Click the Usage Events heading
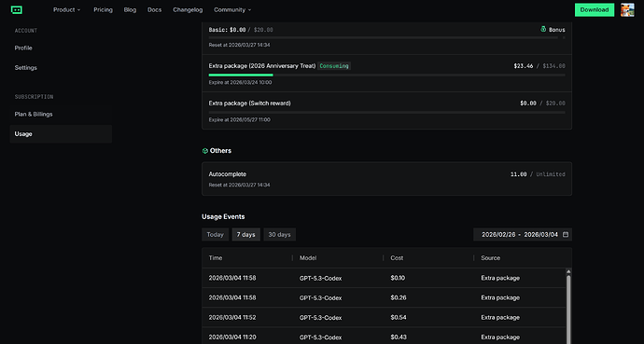Screen dimensions: 644x344 tap(223, 216)
